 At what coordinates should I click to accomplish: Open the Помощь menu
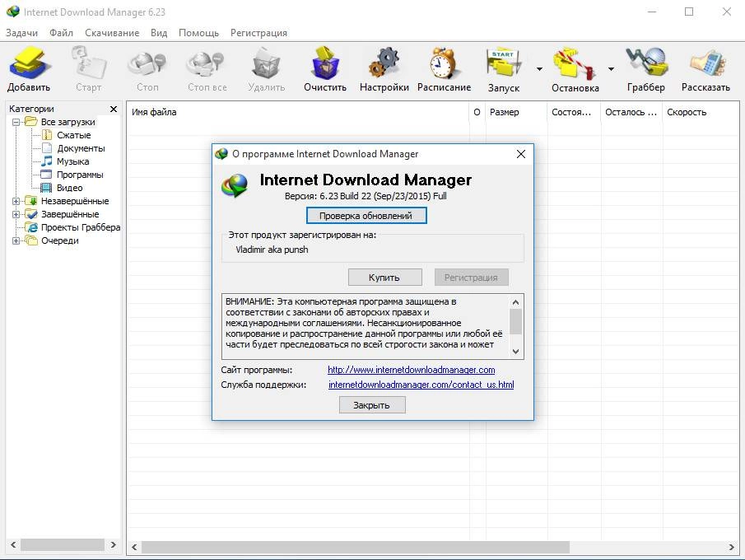(x=198, y=33)
